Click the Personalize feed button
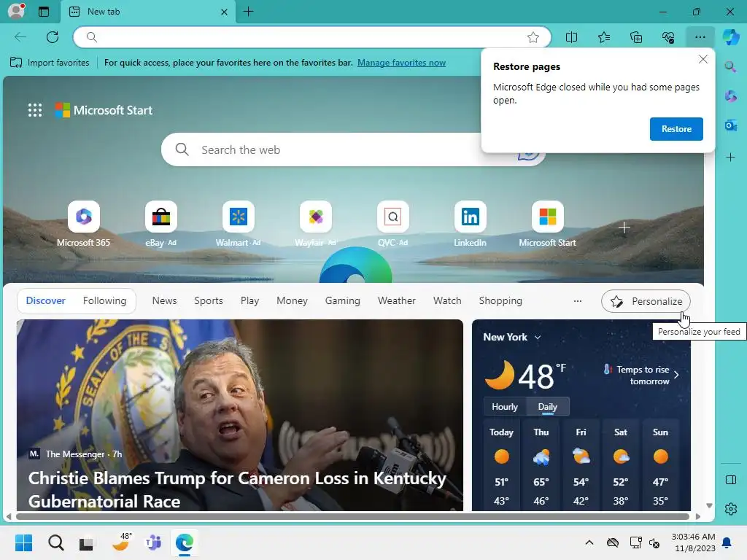 646,301
